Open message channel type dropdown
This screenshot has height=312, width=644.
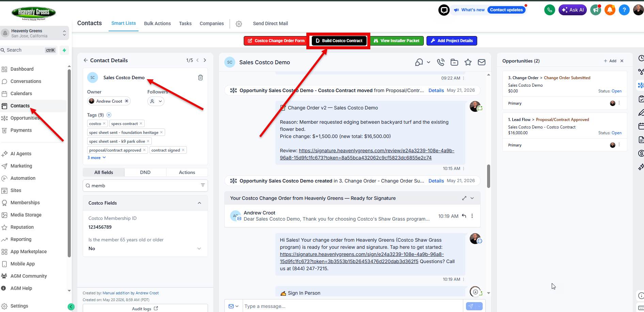(x=234, y=306)
